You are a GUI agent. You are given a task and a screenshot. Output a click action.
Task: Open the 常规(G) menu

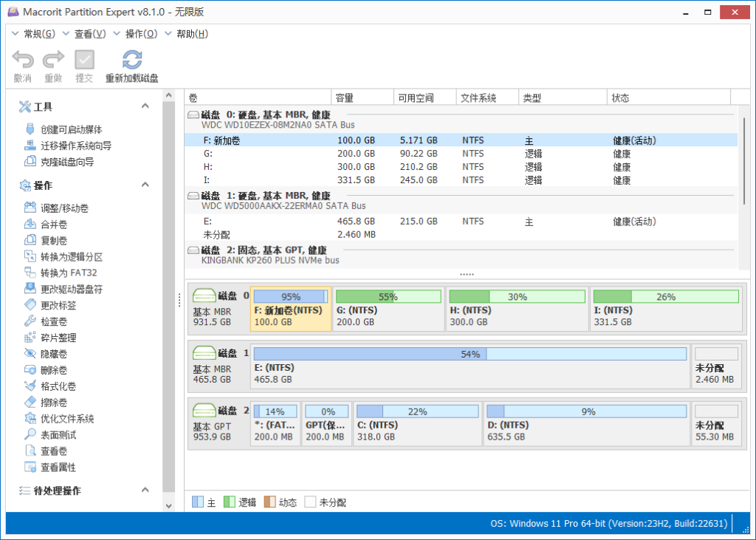click(x=40, y=34)
